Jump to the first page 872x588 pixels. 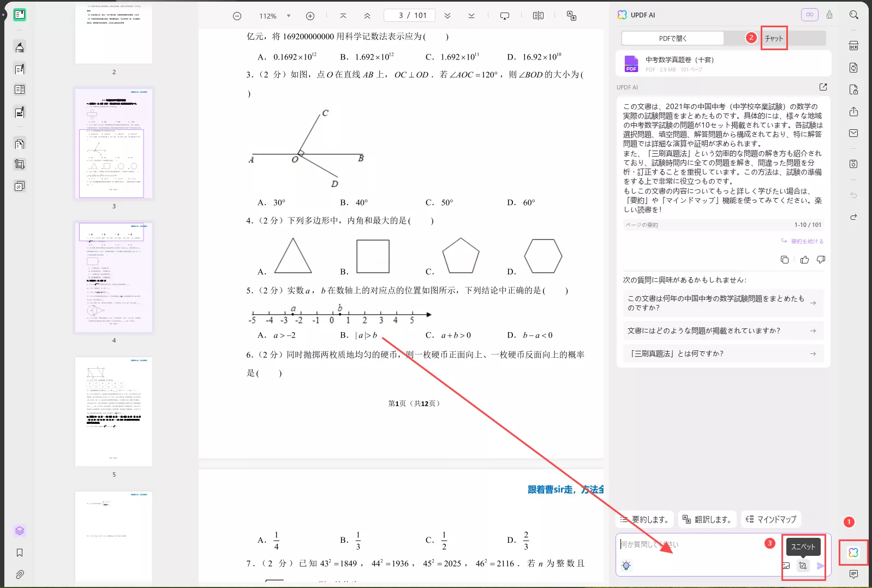(343, 16)
